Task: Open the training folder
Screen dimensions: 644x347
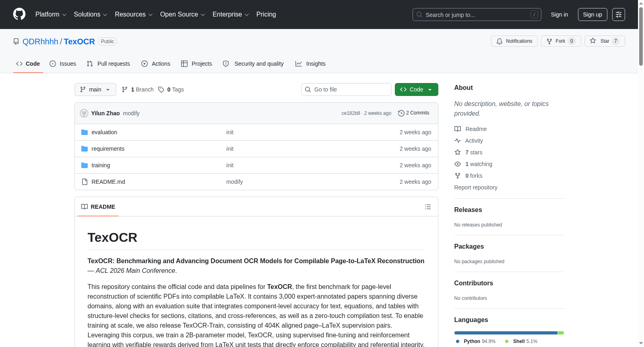Action: (x=101, y=165)
